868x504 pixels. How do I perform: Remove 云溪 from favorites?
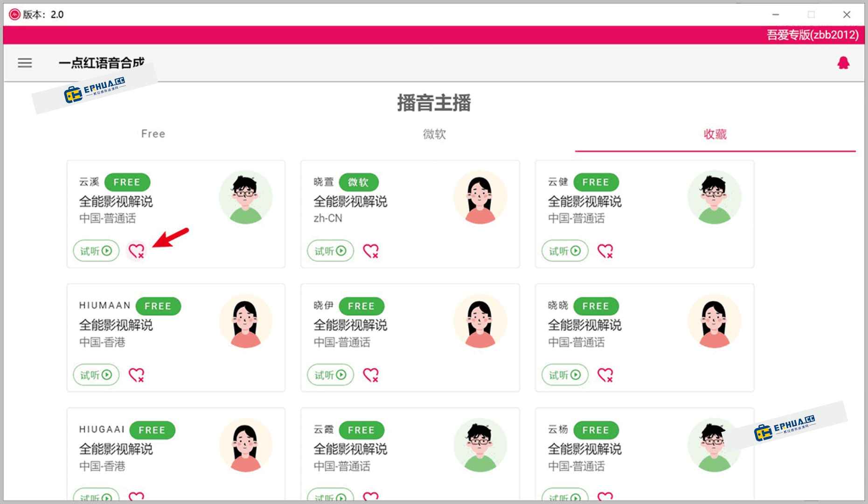[x=137, y=251]
